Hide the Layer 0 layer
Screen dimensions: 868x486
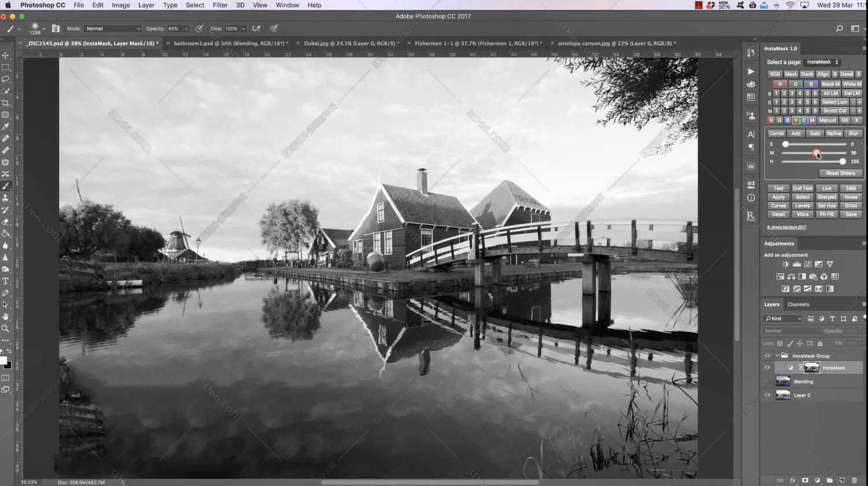pos(767,395)
